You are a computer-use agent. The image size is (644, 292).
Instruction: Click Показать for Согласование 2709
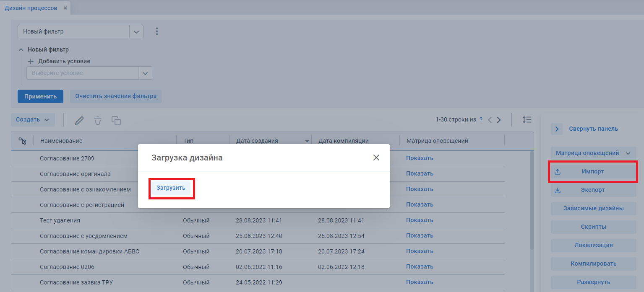click(420, 158)
